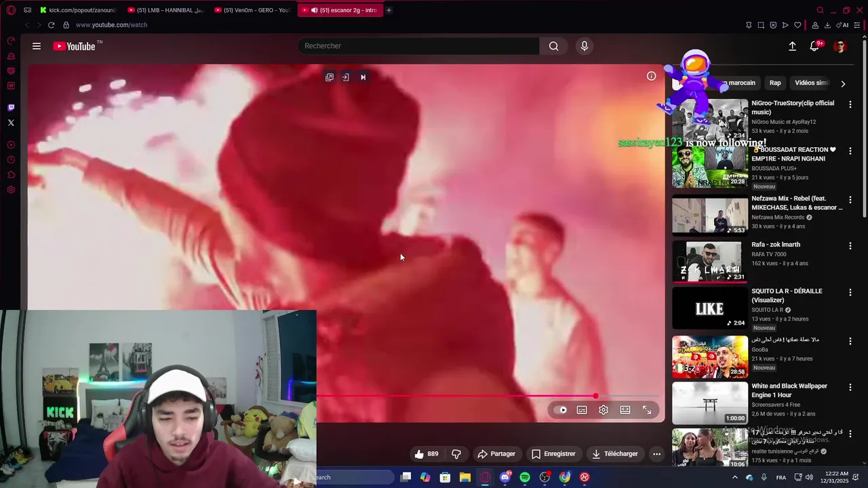Open the Rafa - zok lmarth thumbnail
Image resolution: width=868 pixels, height=488 pixels.
710,261
